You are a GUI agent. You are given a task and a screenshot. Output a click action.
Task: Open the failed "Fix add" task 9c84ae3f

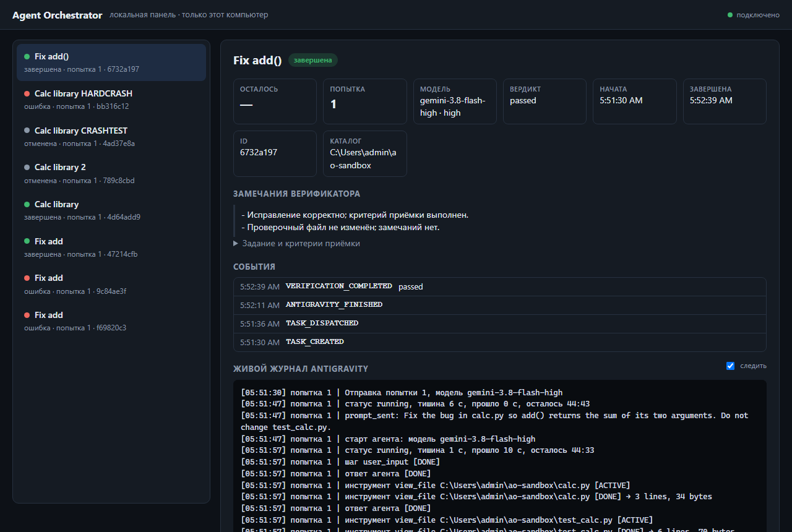coord(111,284)
